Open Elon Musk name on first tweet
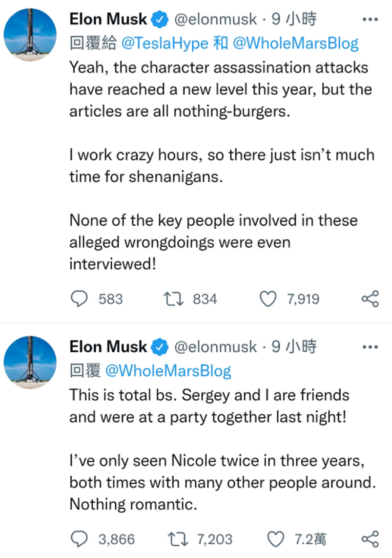Screen dimensions: 392x558 coord(108,20)
